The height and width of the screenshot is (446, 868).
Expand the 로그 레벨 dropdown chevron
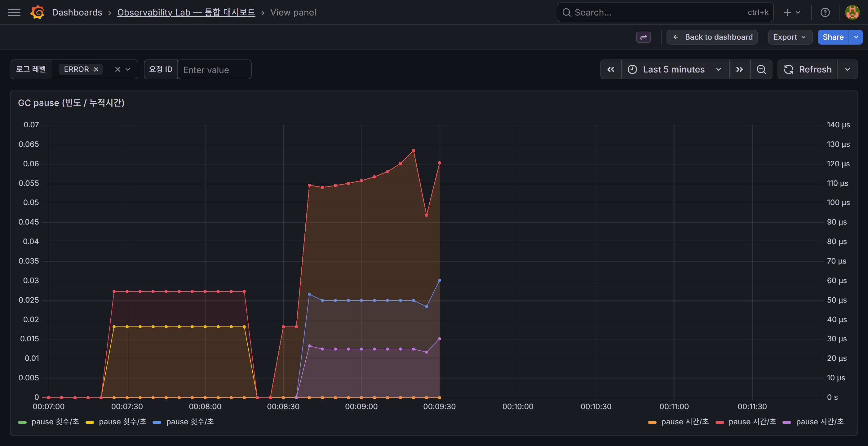point(128,69)
